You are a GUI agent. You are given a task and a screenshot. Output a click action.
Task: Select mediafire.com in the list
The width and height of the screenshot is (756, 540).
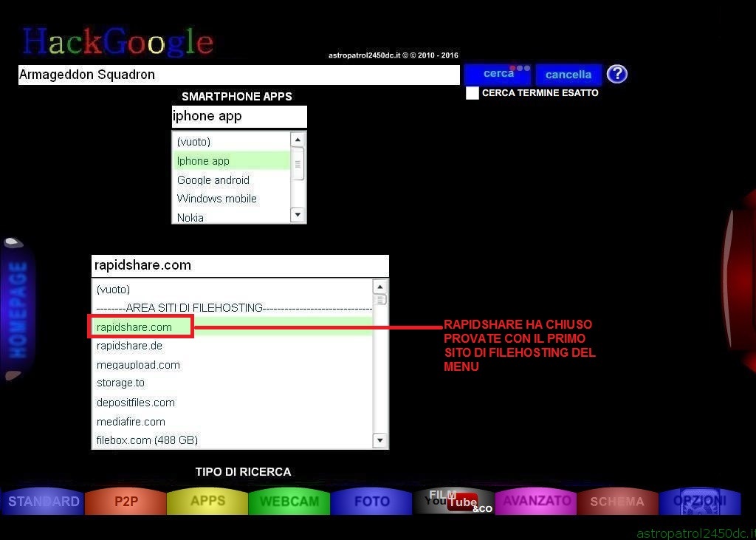coord(233,421)
